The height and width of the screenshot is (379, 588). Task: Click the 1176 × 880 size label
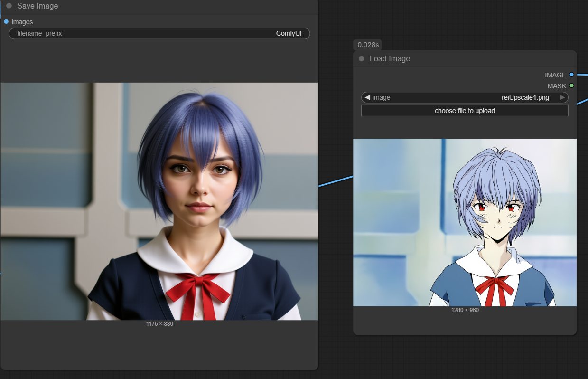pyautogui.click(x=159, y=324)
